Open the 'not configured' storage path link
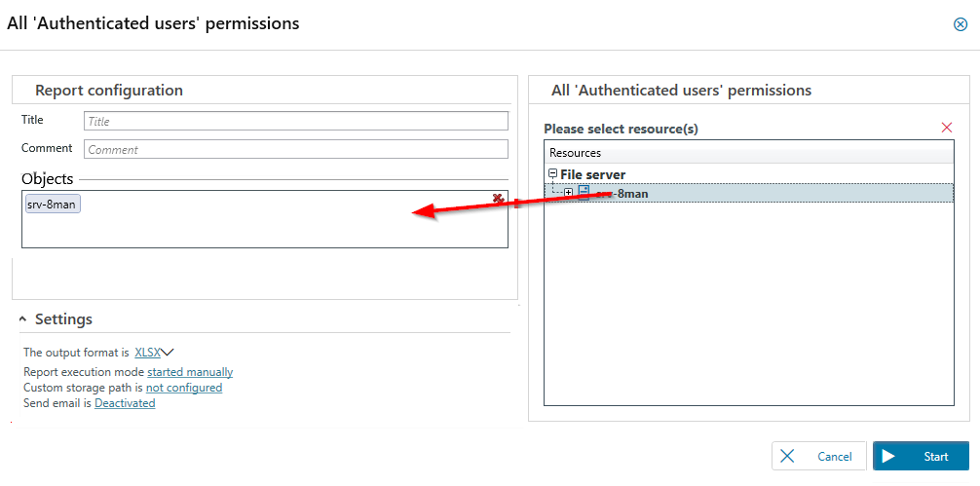 (184, 388)
